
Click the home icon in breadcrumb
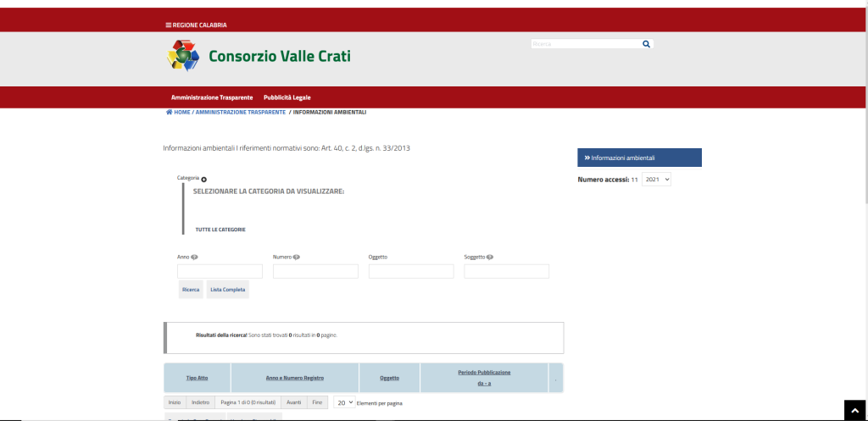(169, 113)
